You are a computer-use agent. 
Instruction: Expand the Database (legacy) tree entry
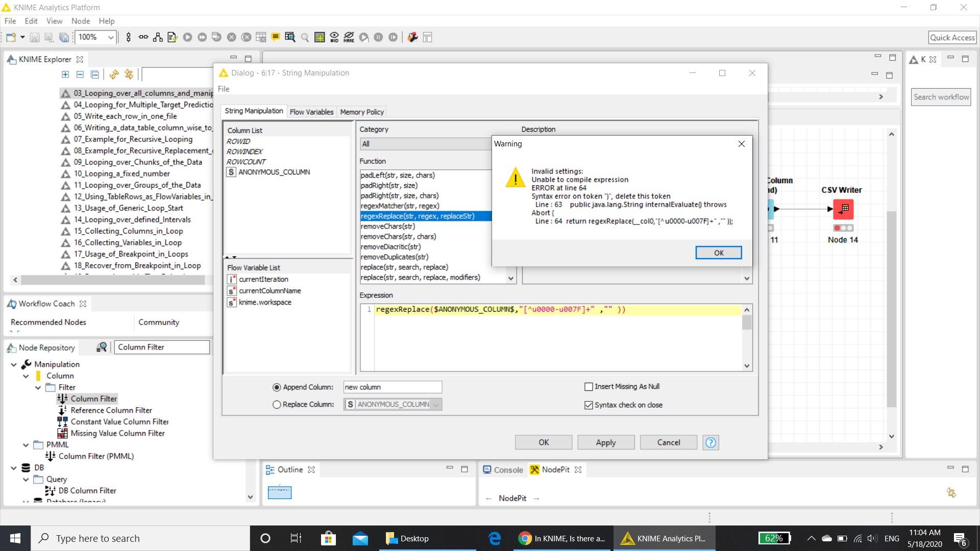tap(25, 501)
